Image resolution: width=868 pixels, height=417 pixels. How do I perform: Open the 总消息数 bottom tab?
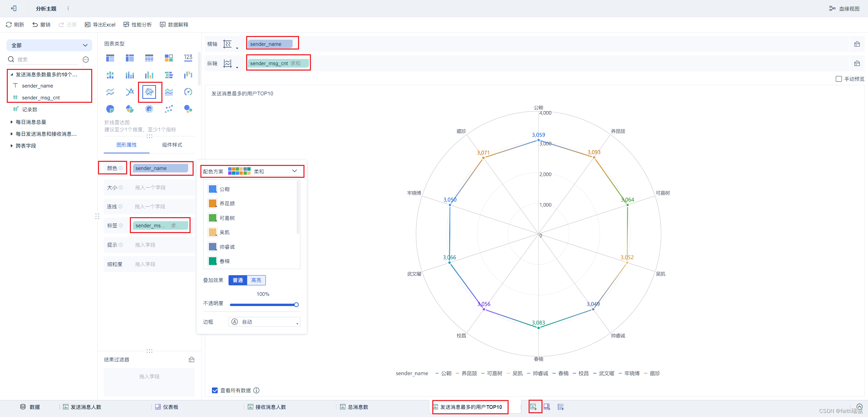pyautogui.click(x=354, y=407)
